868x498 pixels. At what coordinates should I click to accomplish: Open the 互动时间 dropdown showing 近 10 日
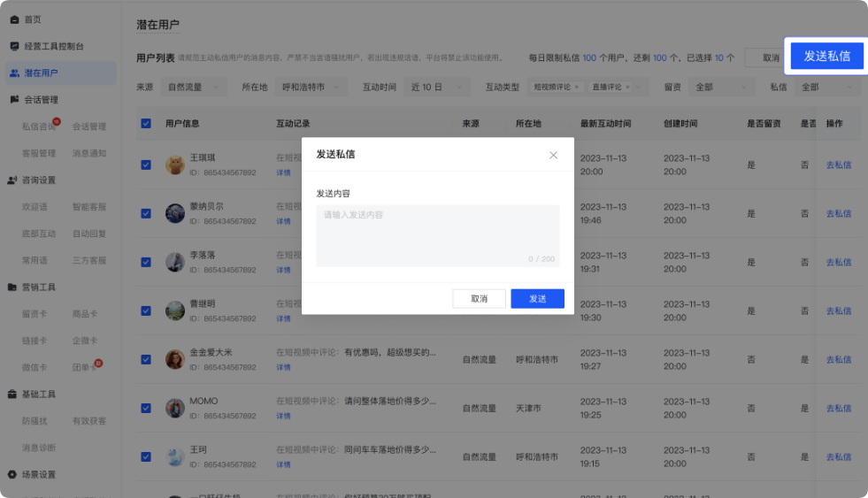click(x=437, y=87)
